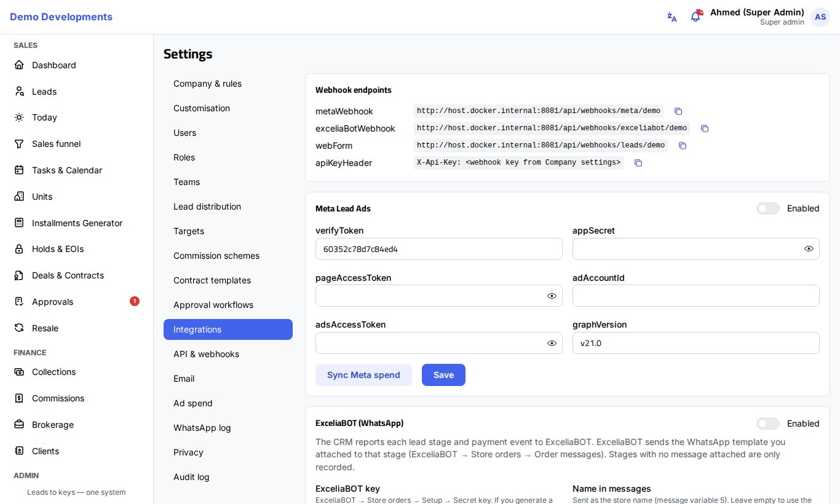Focus the graphVersion input field
840x504 pixels.
click(x=696, y=343)
